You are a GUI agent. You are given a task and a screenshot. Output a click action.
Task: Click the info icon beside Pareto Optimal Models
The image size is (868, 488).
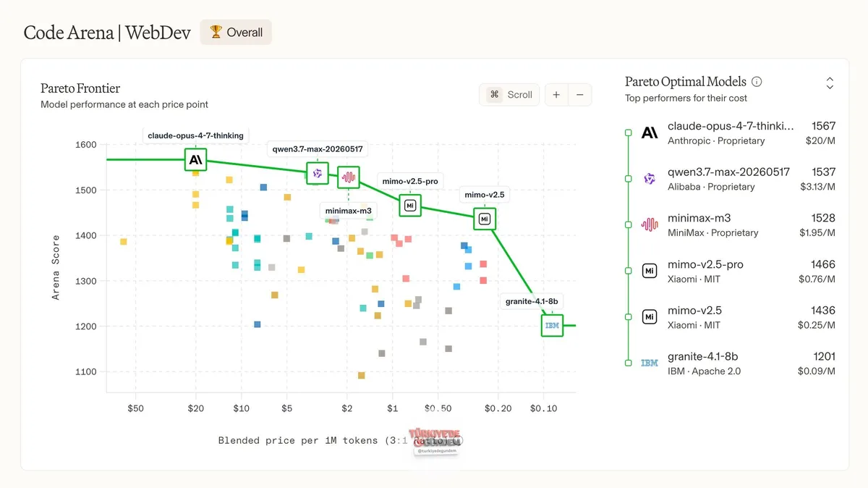pyautogui.click(x=757, y=82)
